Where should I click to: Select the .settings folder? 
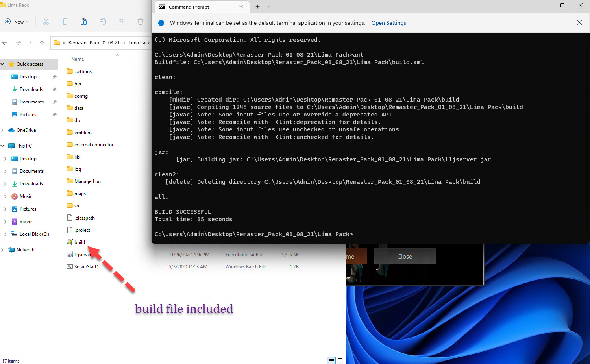83,72
